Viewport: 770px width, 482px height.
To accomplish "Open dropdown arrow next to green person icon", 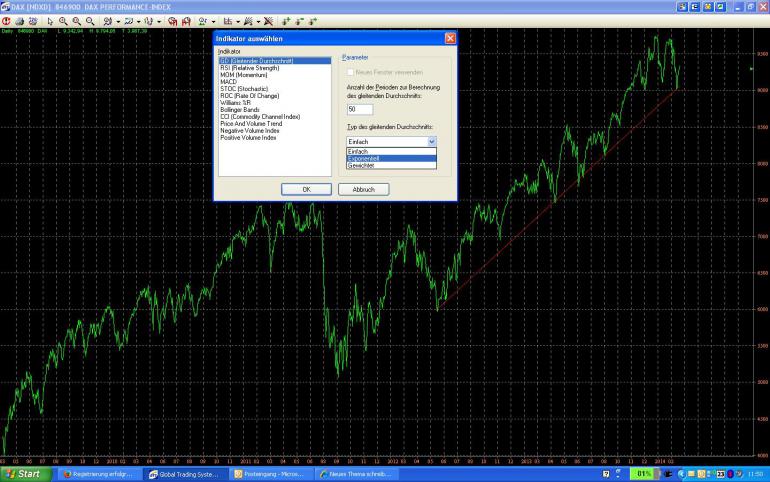I will click(x=213, y=22).
